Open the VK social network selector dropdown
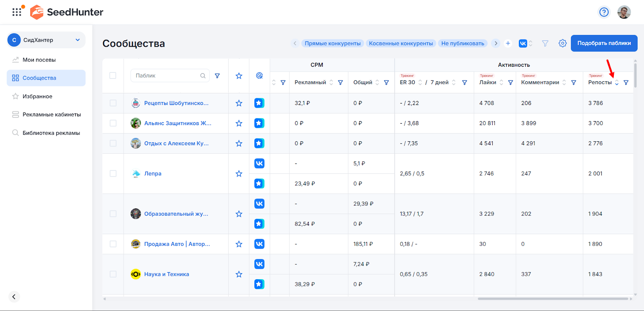Screen dimensions: 644x311 pyautogui.click(x=526, y=43)
